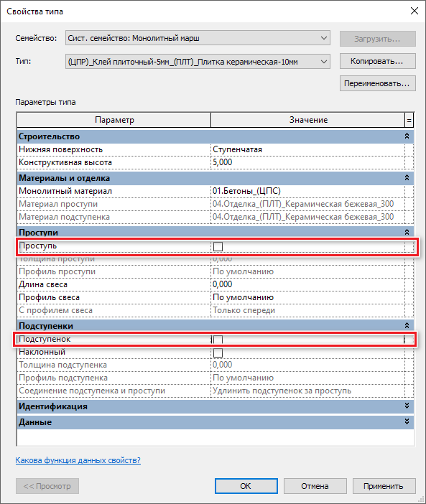426x504 pixels.
Task: Click the Переименовать button
Action: tap(377, 83)
